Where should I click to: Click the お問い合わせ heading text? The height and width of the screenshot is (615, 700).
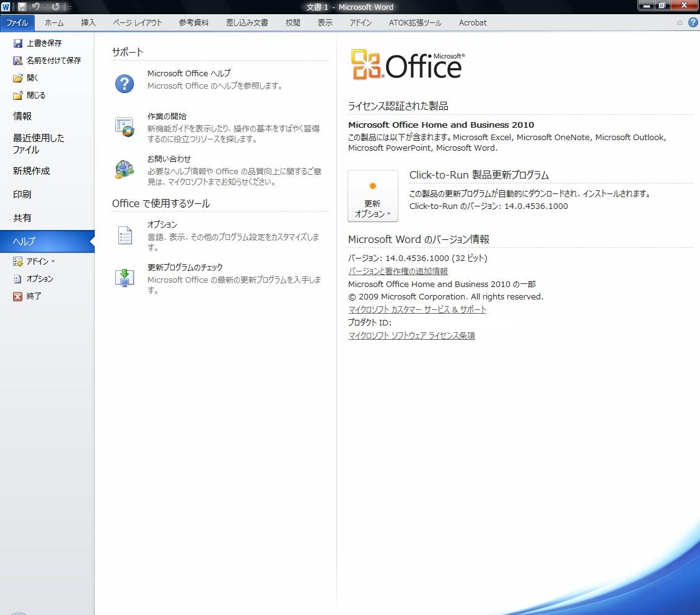click(x=169, y=159)
